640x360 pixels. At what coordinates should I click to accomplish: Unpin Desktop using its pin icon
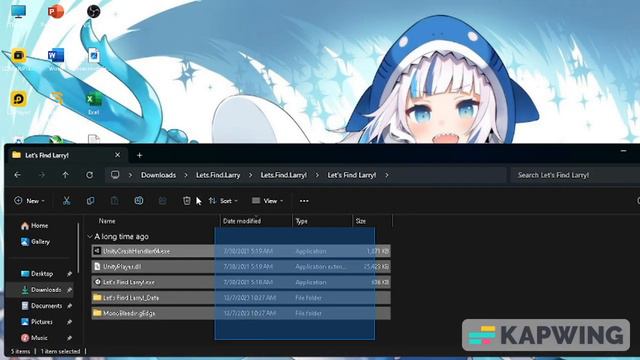(x=69, y=274)
